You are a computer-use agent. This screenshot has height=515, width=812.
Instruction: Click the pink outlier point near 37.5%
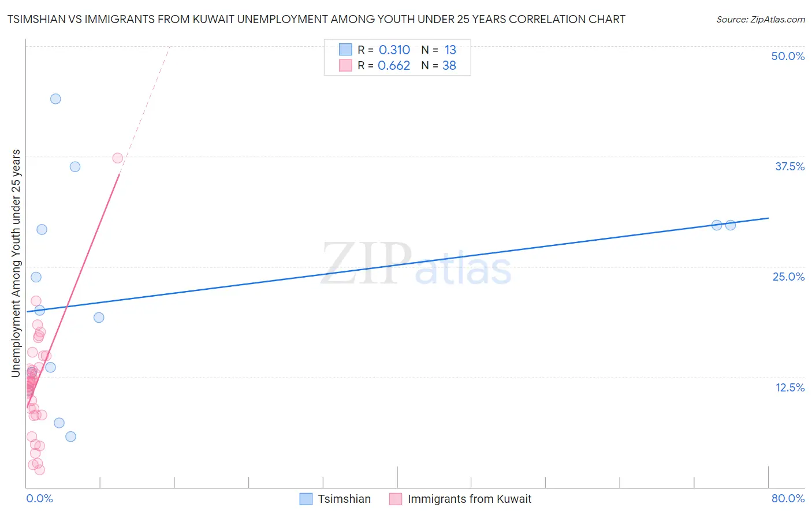tap(118, 158)
